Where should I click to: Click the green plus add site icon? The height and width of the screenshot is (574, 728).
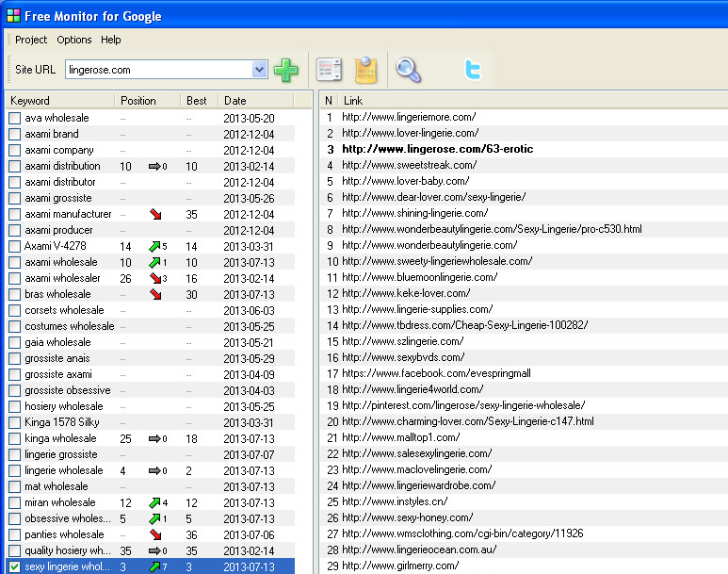pos(286,70)
